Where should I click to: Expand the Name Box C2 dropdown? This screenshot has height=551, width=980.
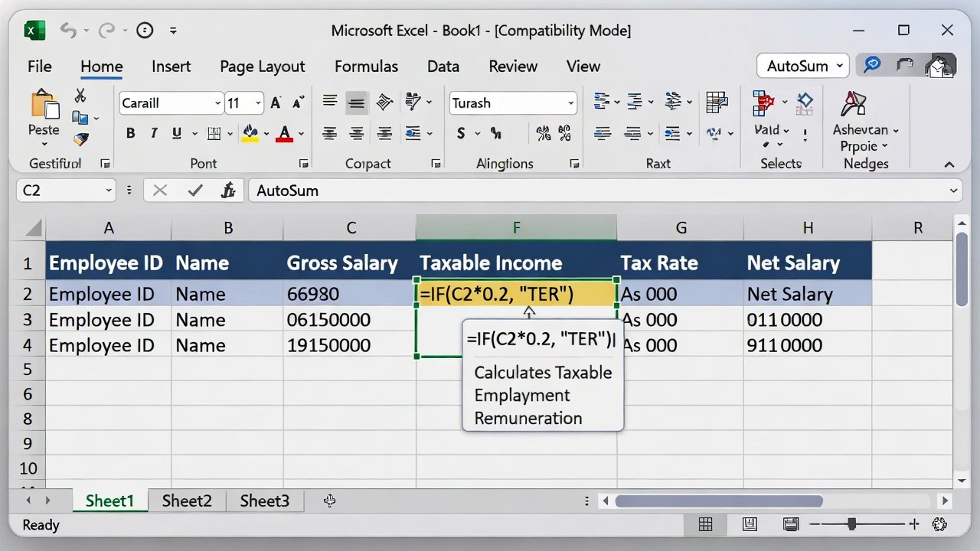(x=109, y=191)
